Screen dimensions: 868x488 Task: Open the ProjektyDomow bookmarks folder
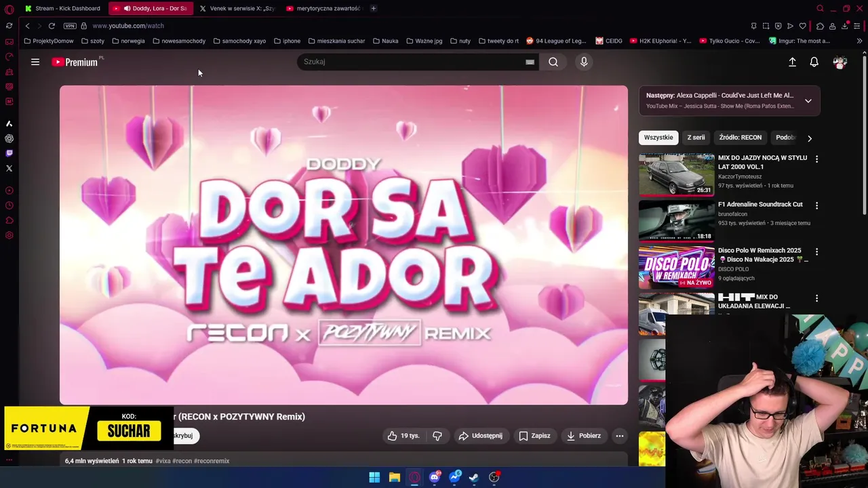(49, 41)
